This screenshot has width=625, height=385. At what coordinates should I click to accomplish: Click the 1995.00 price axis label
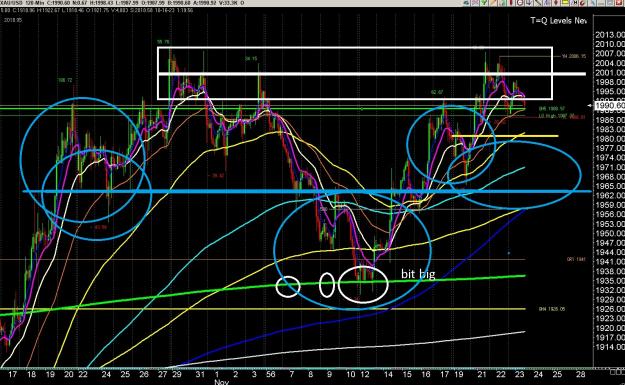pyautogui.click(x=610, y=91)
